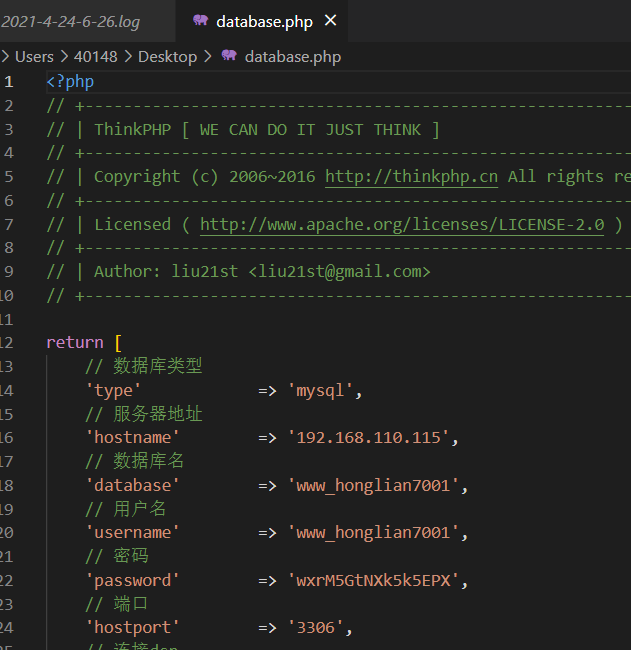Click the hostname value 192.168.110.115
The image size is (631, 650).
(373, 438)
